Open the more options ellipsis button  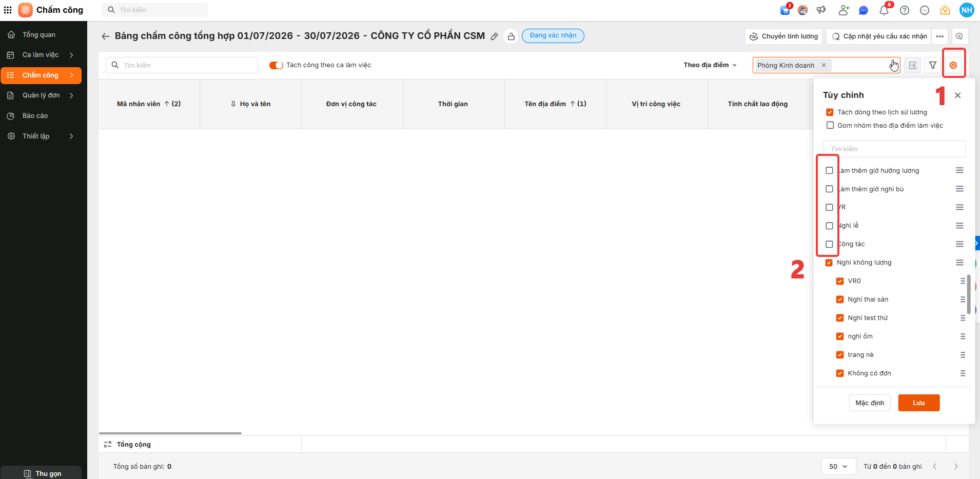click(x=939, y=36)
